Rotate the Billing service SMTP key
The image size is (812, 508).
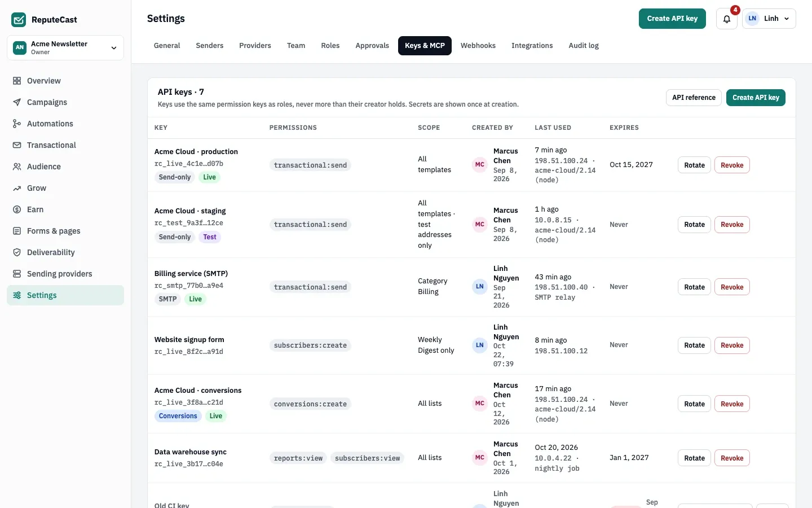tap(694, 287)
